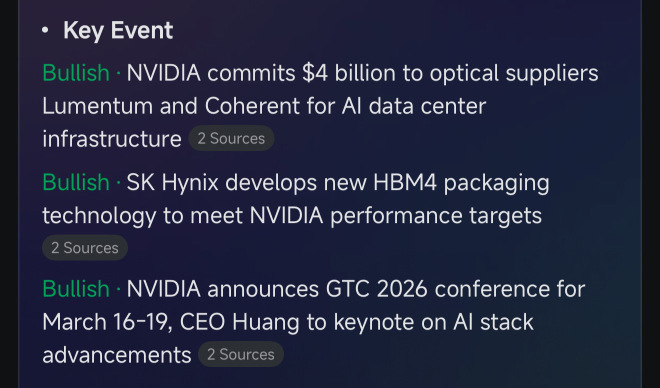This screenshot has height=388, width=660.
Task: Click the green dot separator after the first Bullish
Action: (x=118, y=74)
